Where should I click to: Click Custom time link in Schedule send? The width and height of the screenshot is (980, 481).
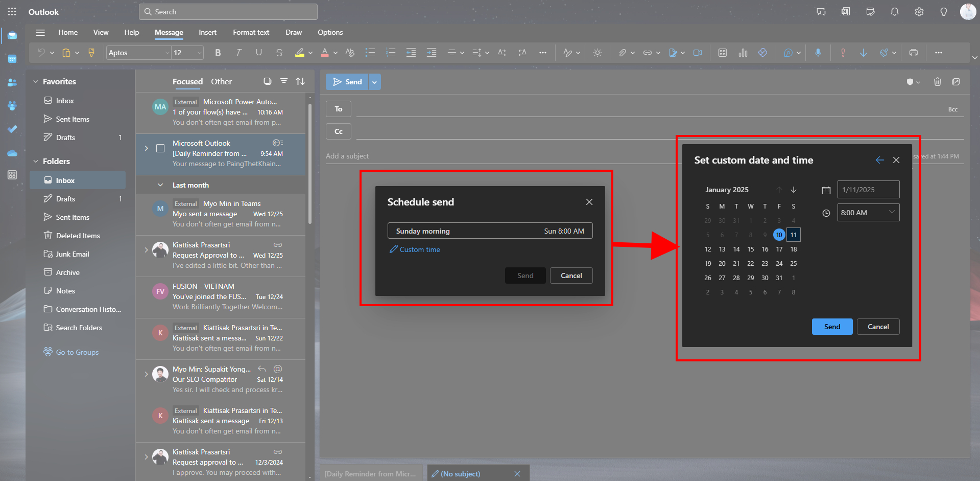(415, 249)
